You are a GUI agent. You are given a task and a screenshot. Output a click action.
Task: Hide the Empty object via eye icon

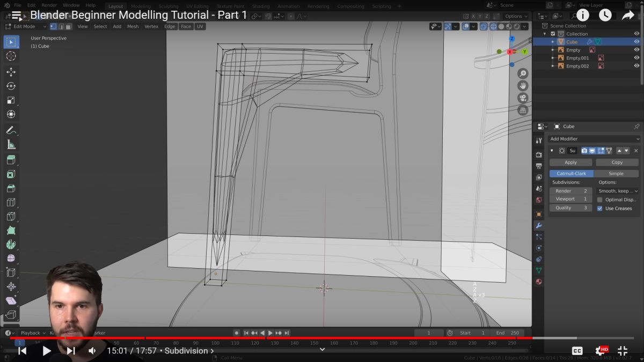pos(636,50)
